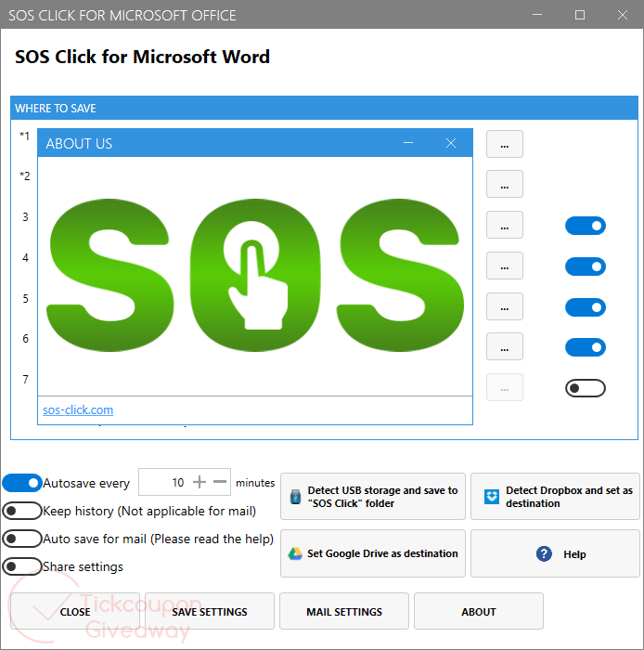
Task: Turn off the row 6 toggle
Action: 586,347
